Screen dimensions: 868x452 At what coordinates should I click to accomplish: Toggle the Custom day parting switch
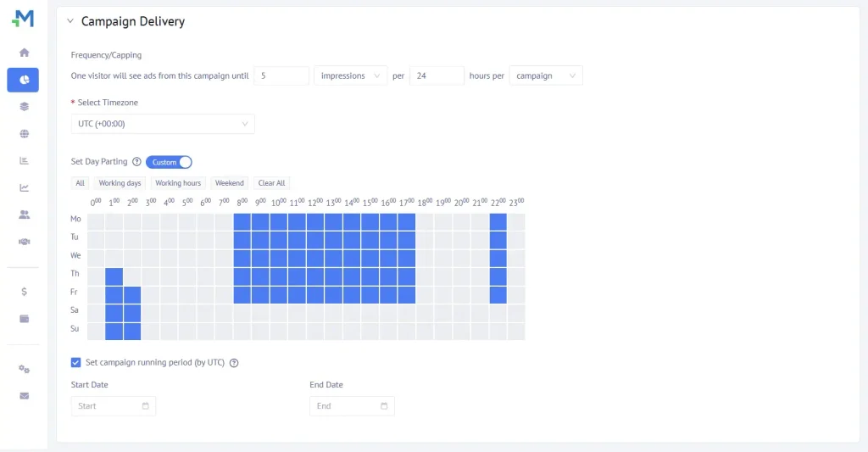click(169, 162)
